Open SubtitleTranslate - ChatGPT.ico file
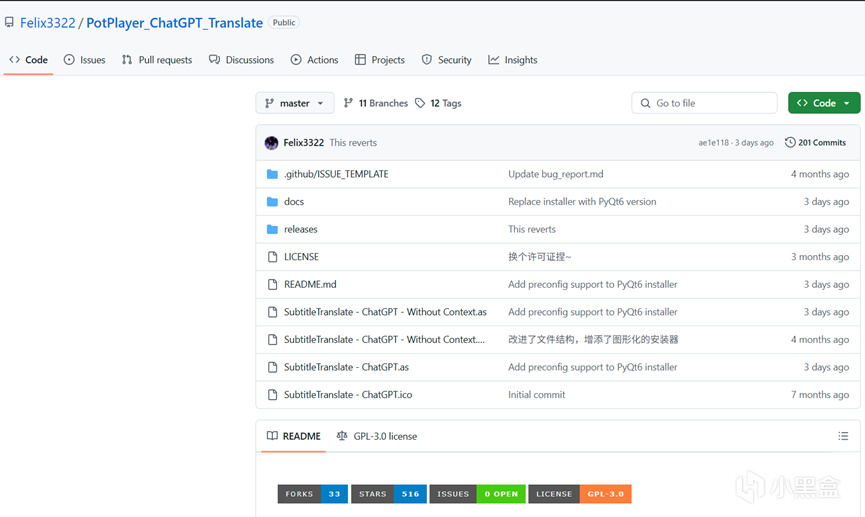The width and height of the screenshot is (865, 517). click(x=348, y=395)
